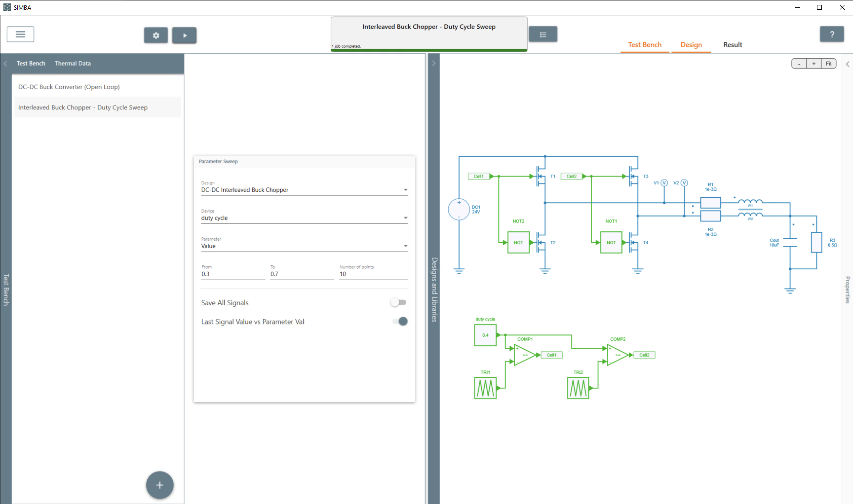Click the SIMBA app icon in title bar
This screenshot has height=504, width=853.
pos(7,7)
